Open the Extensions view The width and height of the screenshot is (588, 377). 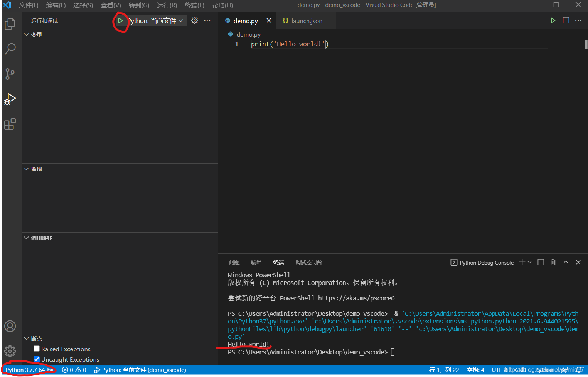coord(10,124)
